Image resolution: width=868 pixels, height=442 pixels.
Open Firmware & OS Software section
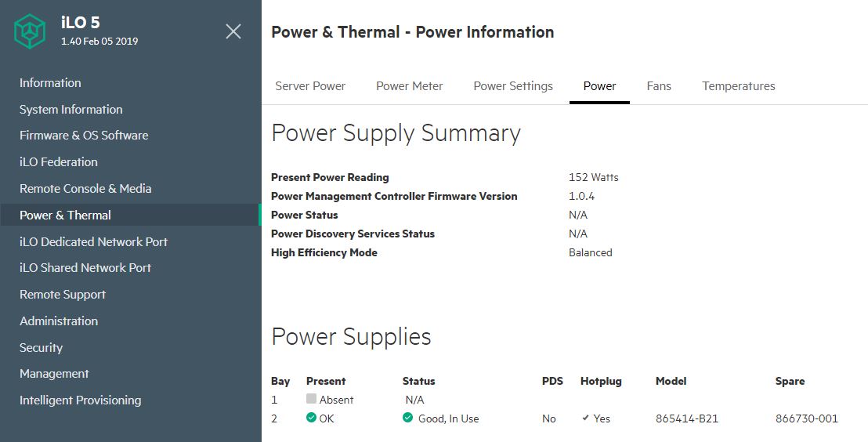click(84, 136)
